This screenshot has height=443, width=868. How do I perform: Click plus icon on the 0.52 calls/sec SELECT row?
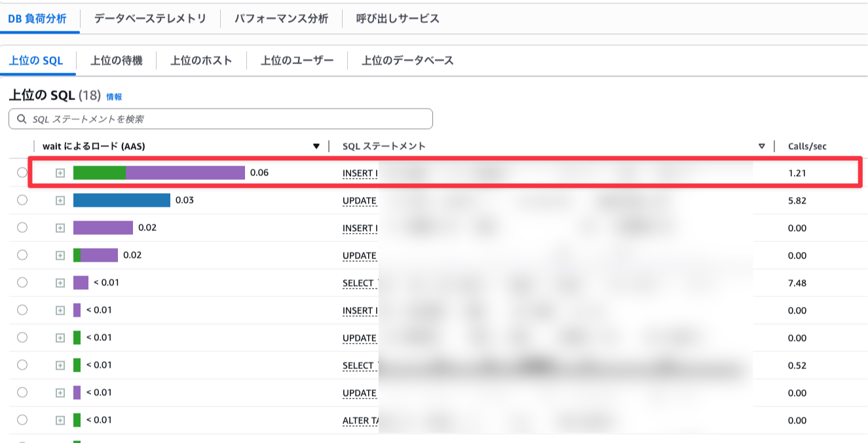(60, 365)
